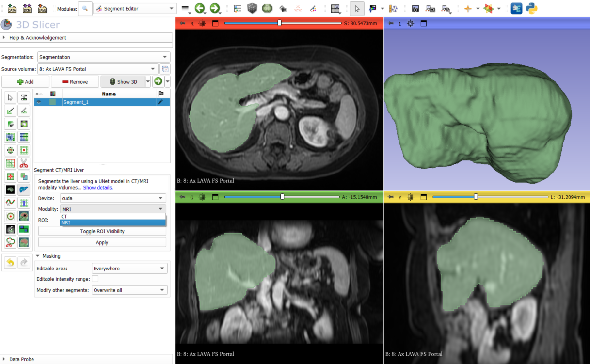Click the red axial slice offset slider
Screen dimensions: 590x364
pyautogui.click(x=280, y=23)
